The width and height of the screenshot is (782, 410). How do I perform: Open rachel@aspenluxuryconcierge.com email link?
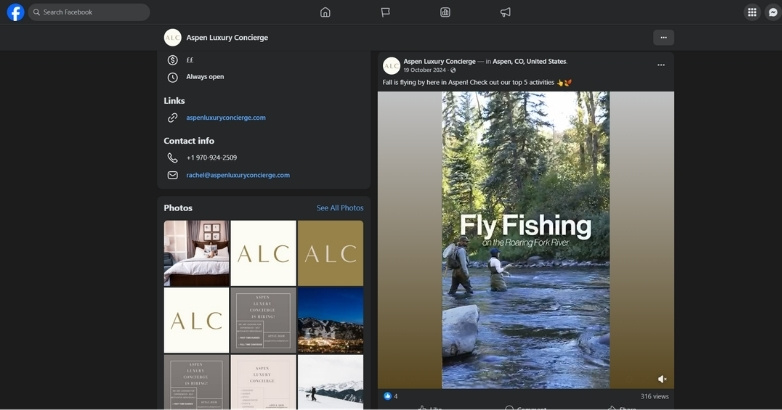pos(238,175)
